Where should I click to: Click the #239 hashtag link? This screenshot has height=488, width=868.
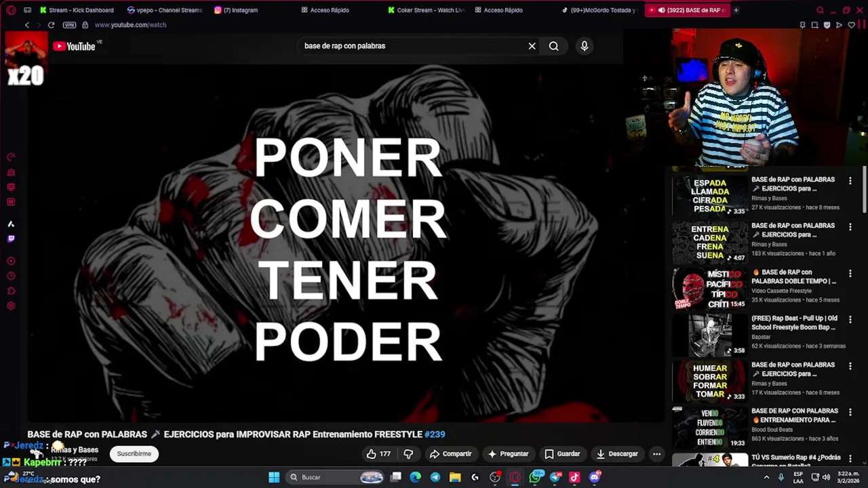point(435,434)
